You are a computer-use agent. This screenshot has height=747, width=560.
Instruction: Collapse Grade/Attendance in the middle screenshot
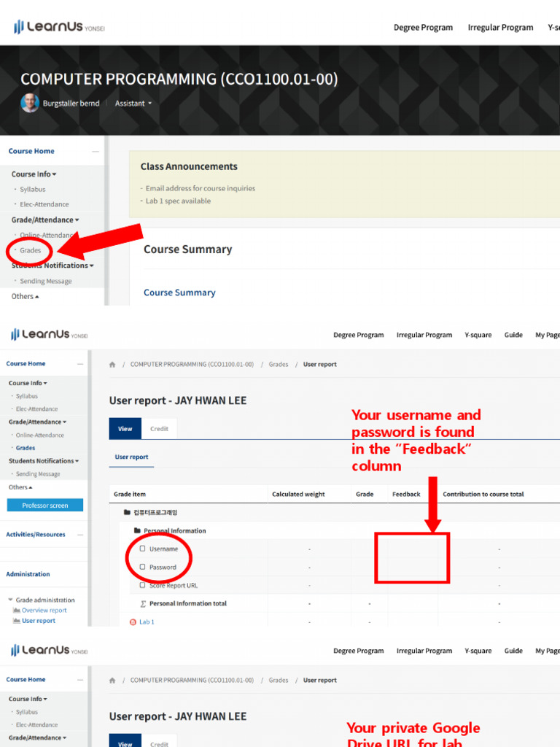pos(37,422)
